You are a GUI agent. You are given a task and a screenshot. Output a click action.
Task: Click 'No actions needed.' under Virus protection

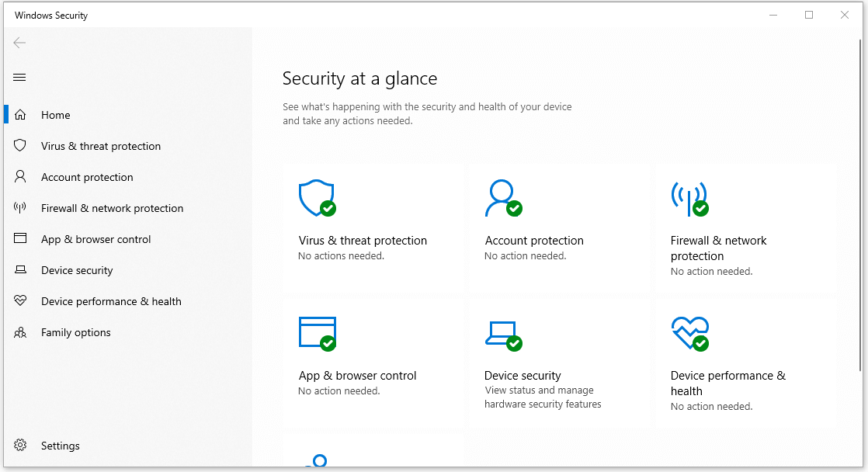(x=341, y=255)
